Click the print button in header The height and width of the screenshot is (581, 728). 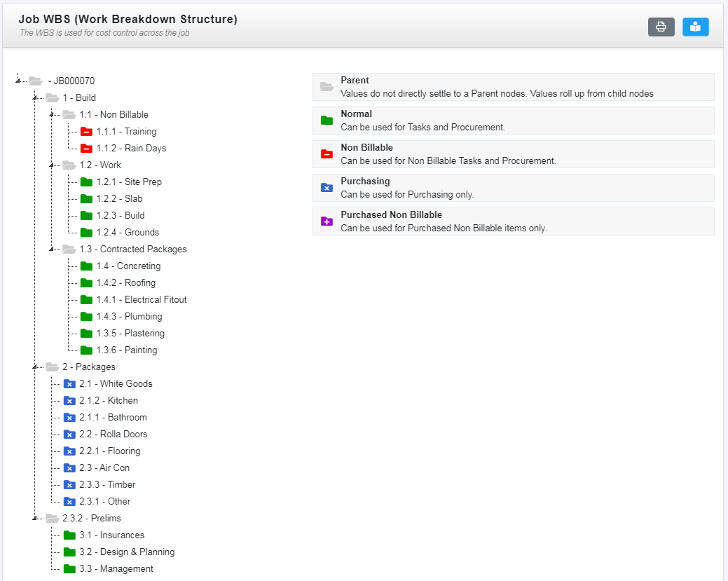(x=661, y=27)
